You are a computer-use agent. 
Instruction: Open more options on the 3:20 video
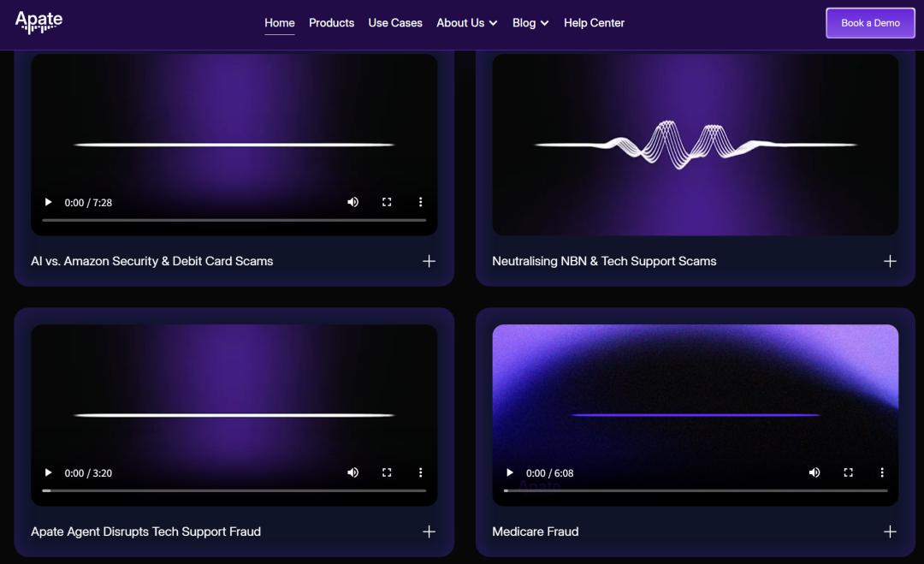point(420,472)
